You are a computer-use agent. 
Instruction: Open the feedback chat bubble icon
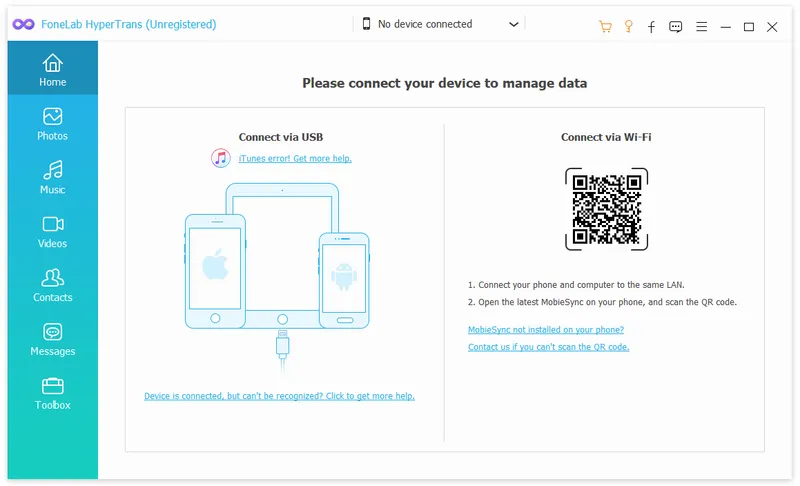(x=676, y=27)
